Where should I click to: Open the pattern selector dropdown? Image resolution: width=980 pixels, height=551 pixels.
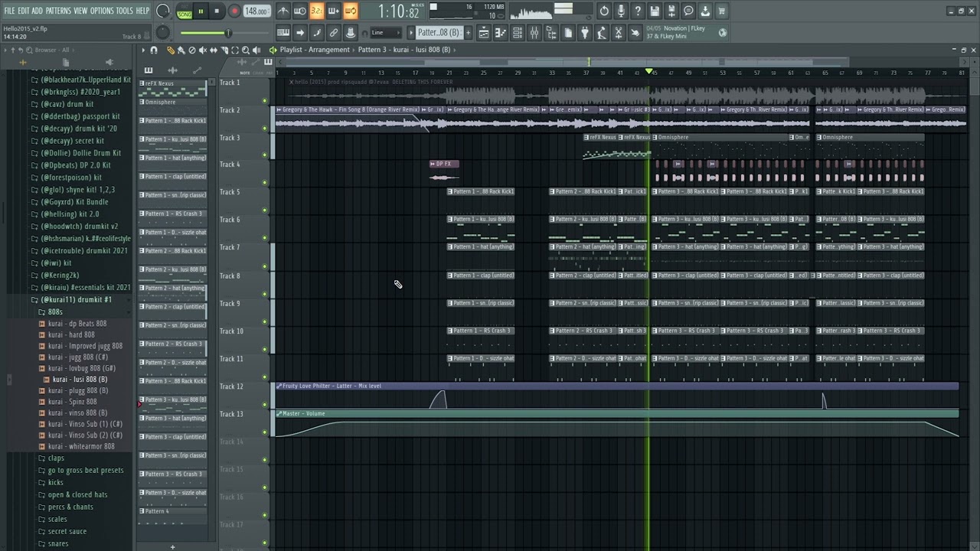point(438,32)
